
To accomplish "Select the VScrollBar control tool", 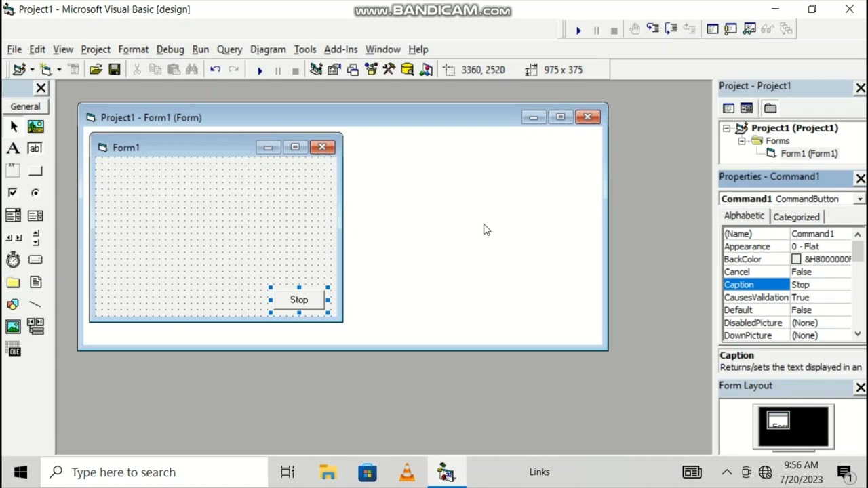I will [35, 238].
